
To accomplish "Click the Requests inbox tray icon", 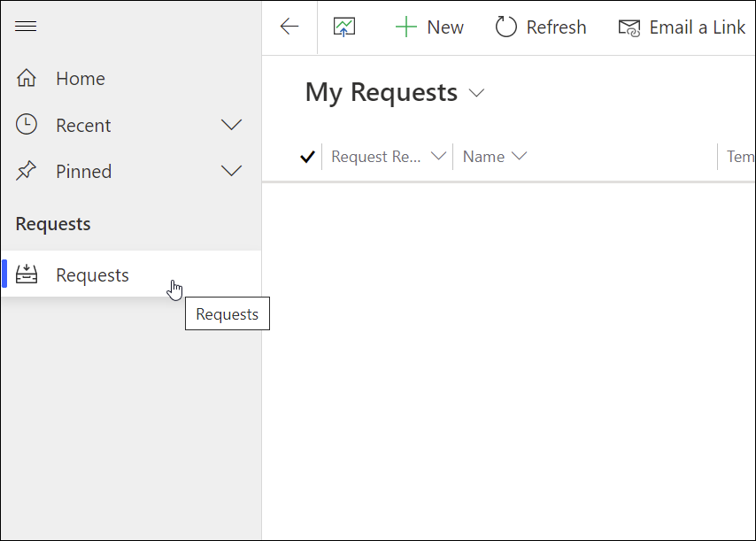I will [x=27, y=274].
